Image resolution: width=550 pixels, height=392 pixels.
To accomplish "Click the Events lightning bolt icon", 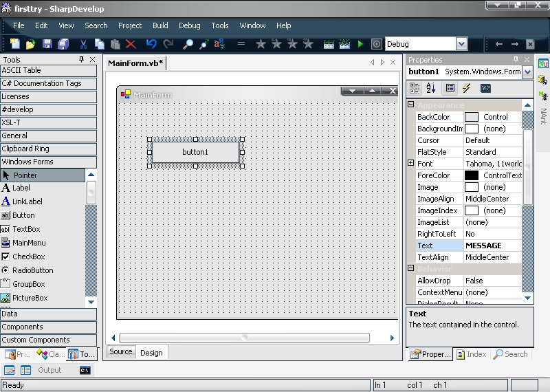I will pos(466,88).
